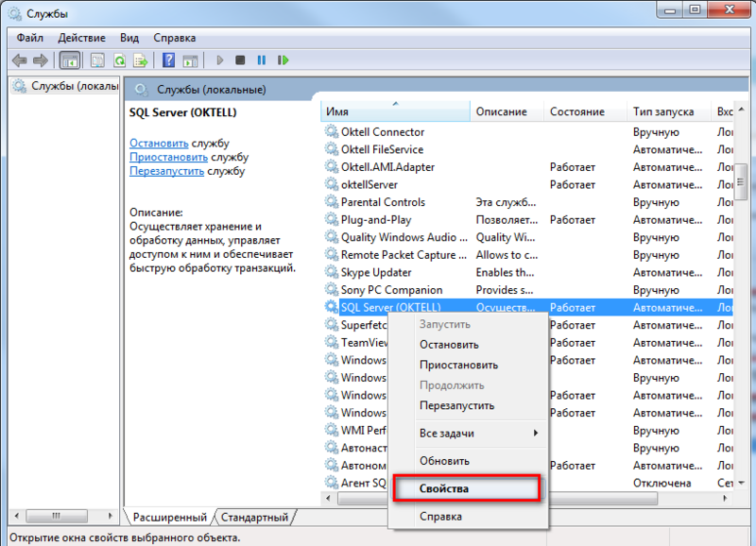Click the Перезапустить службу link
Screen dimensions: 756x546
(167, 171)
